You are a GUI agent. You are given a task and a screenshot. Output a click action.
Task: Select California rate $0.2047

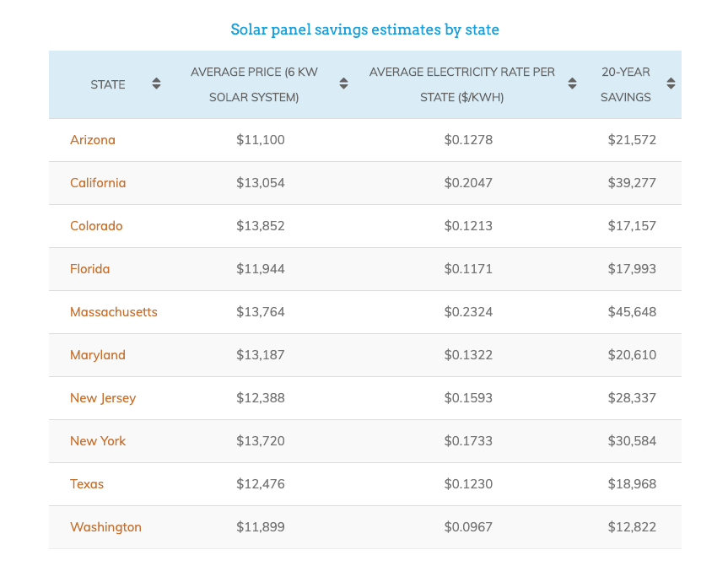point(468,183)
